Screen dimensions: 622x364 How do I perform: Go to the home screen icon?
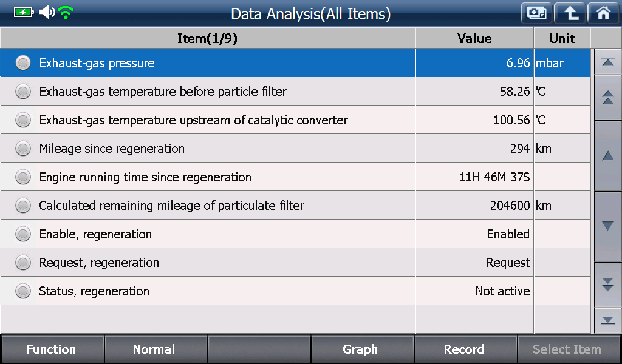coord(603,13)
